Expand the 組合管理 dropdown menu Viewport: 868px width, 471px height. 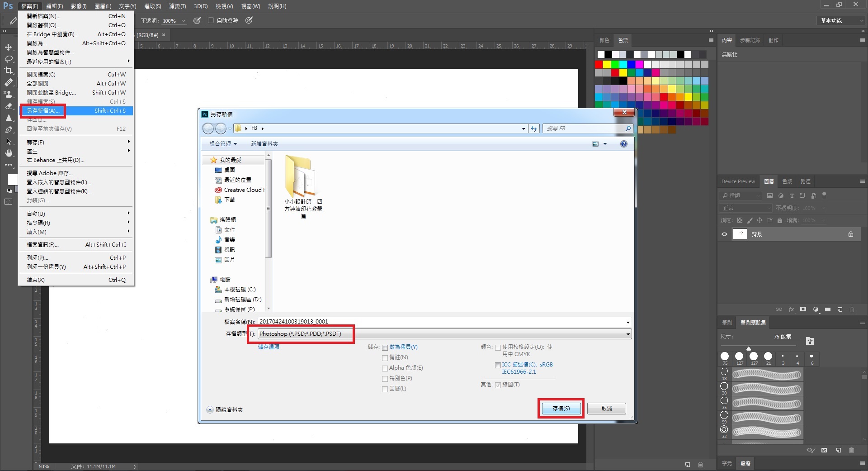pyautogui.click(x=223, y=144)
